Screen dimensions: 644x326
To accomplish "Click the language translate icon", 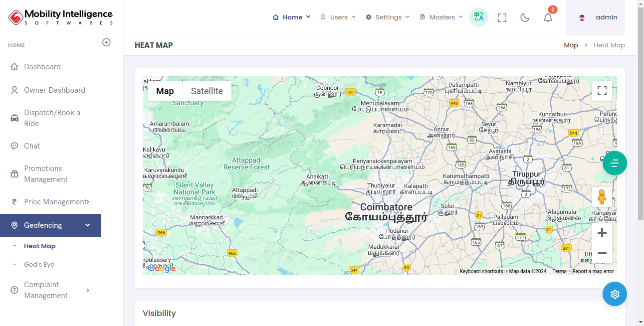I will tap(479, 17).
